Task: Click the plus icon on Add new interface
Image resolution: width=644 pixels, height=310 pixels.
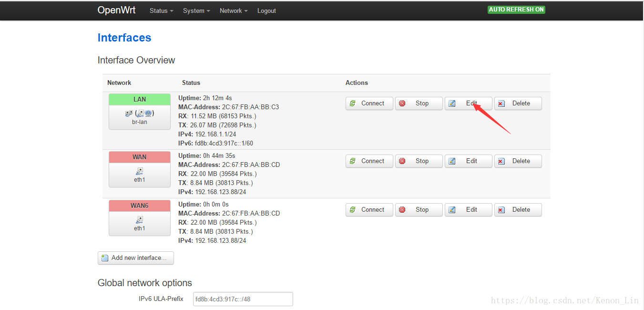Action: point(105,258)
